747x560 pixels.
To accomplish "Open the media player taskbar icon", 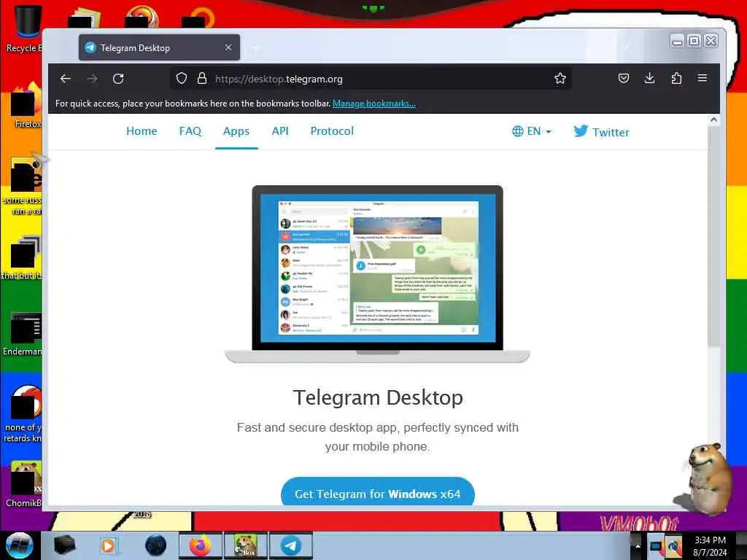I will [x=108, y=545].
